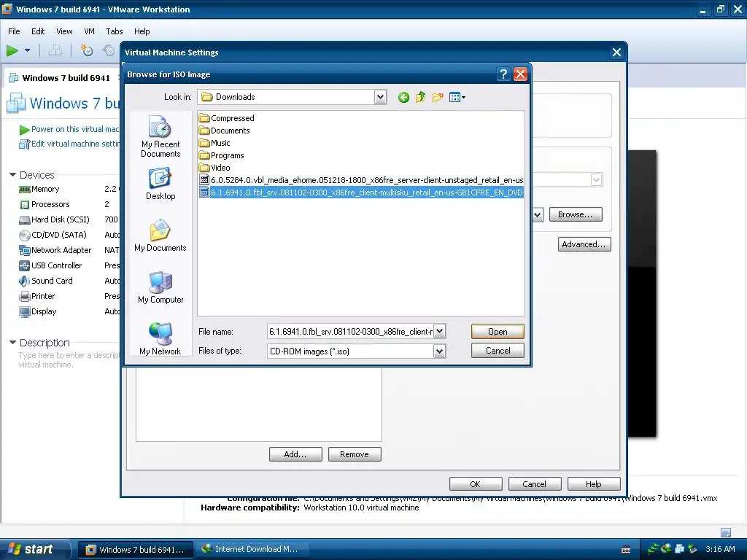This screenshot has height=560, width=747.
Task: Click the take snapshot toolbar icon
Action: tap(86, 50)
